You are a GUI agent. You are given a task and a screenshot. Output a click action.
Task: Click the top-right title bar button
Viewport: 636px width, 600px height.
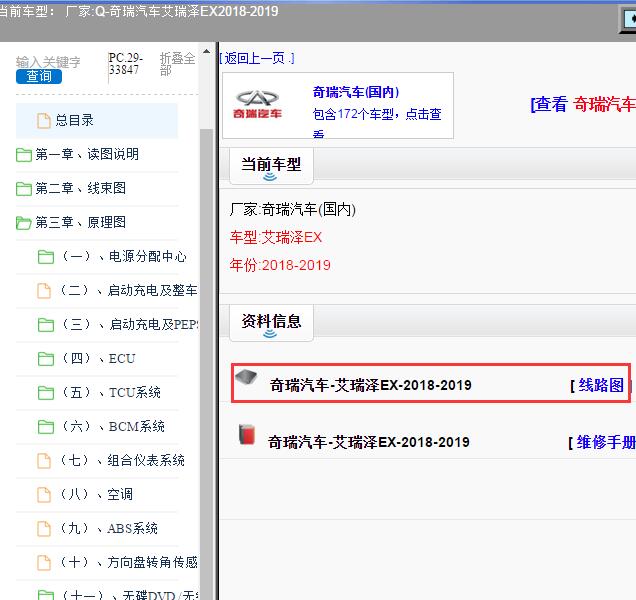629,21
